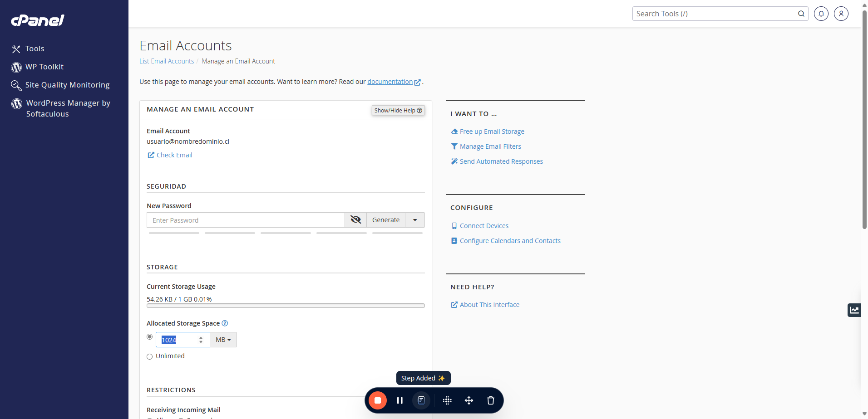Click the quota stepper arrows

click(x=201, y=340)
